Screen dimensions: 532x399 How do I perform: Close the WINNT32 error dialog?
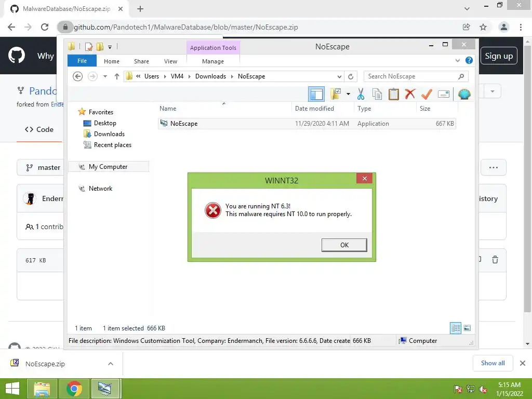(364, 179)
